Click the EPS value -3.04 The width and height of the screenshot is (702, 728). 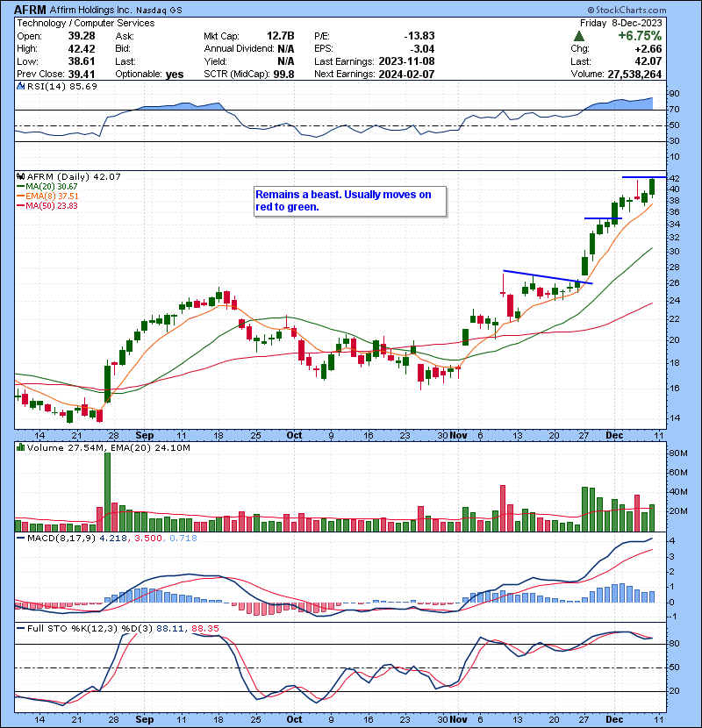coord(422,49)
